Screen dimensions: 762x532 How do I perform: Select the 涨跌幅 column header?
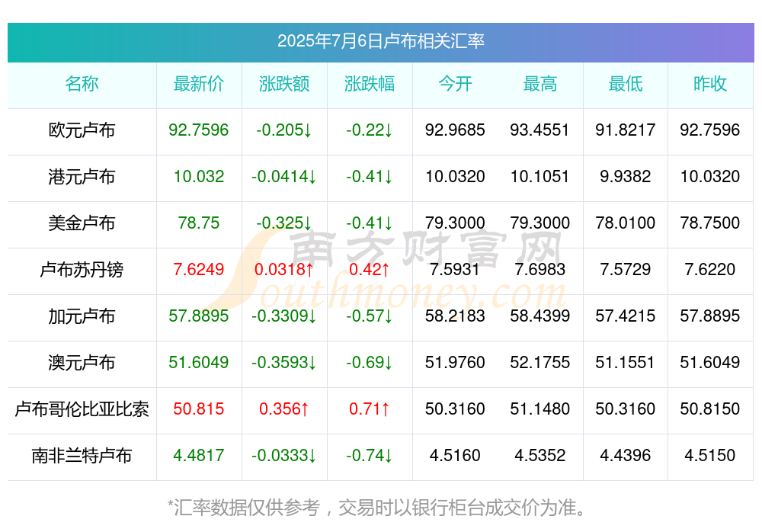370,84
